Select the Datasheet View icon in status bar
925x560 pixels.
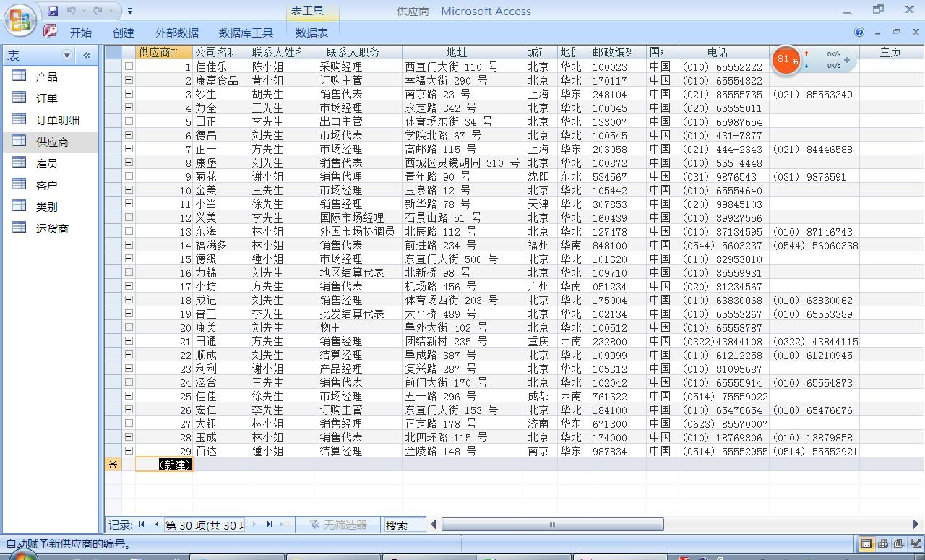pos(865,544)
